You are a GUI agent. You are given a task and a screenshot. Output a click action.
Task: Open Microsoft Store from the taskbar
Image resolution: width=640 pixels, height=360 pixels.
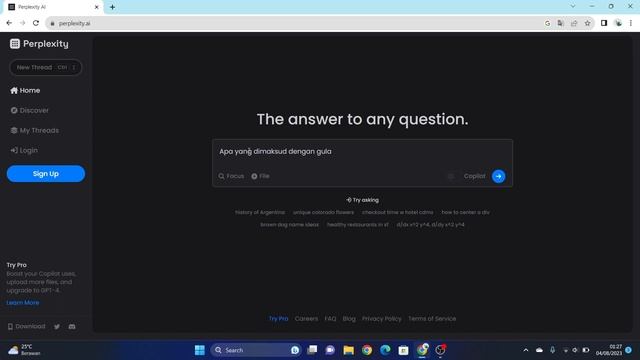coord(403,350)
